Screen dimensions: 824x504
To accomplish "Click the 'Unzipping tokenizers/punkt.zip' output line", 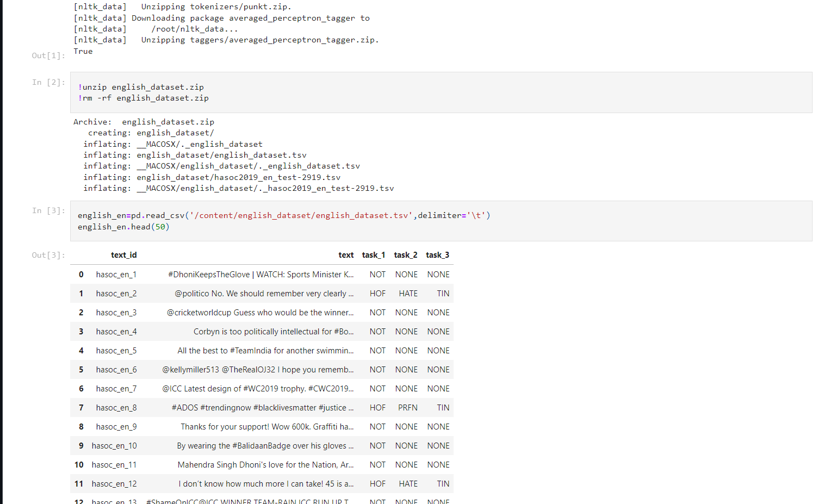I will click(183, 7).
